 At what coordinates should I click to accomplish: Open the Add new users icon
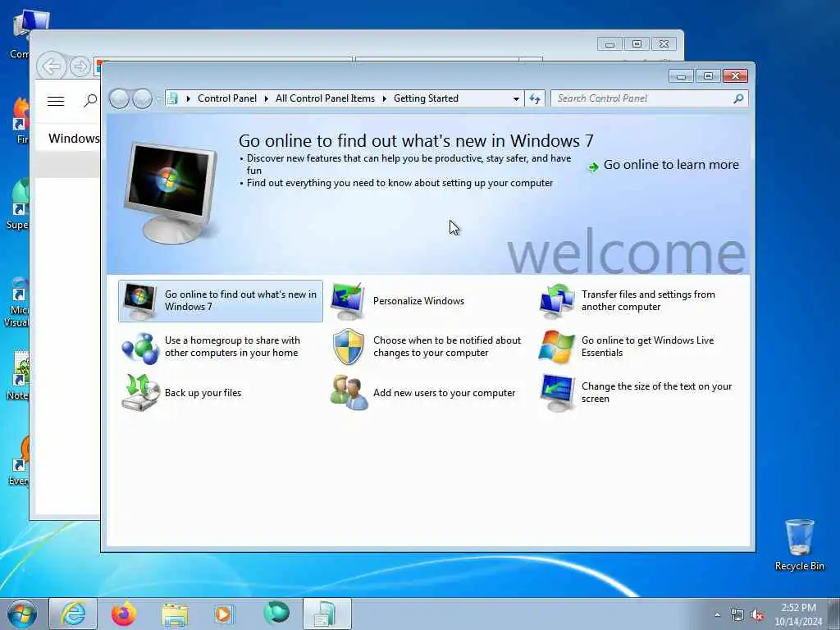click(x=349, y=393)
